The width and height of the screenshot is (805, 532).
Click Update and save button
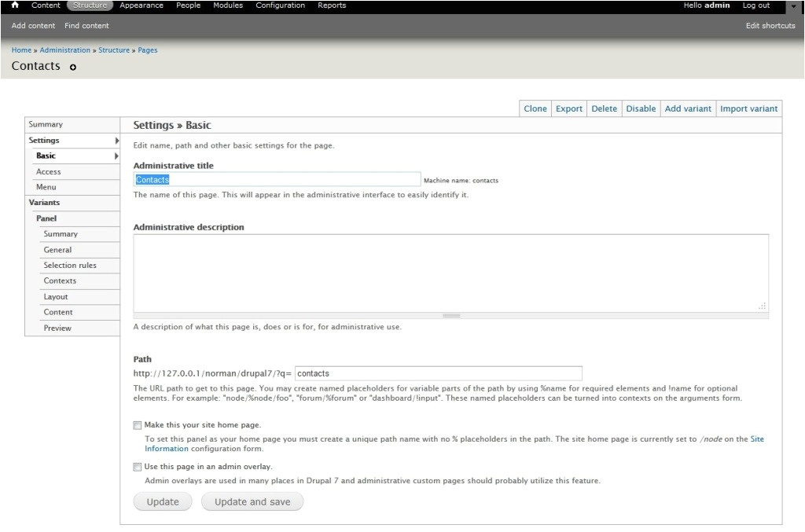click(x=252, y=501)
